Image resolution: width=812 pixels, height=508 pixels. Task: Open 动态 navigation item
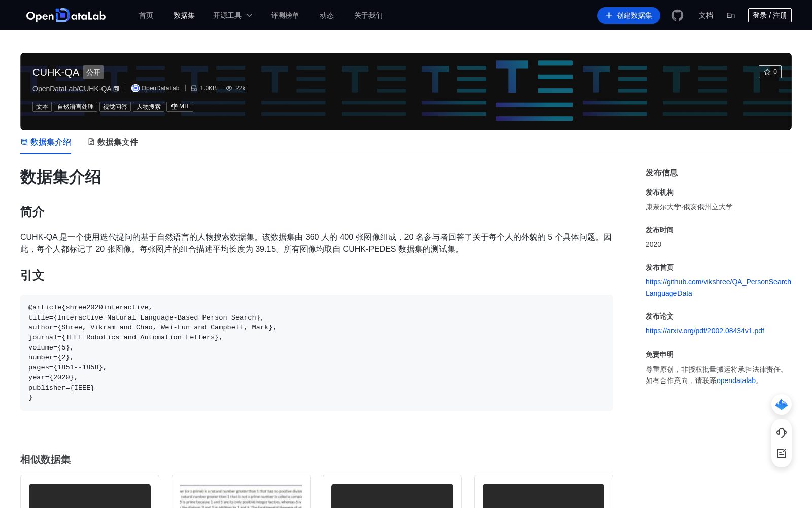(327, 15)
